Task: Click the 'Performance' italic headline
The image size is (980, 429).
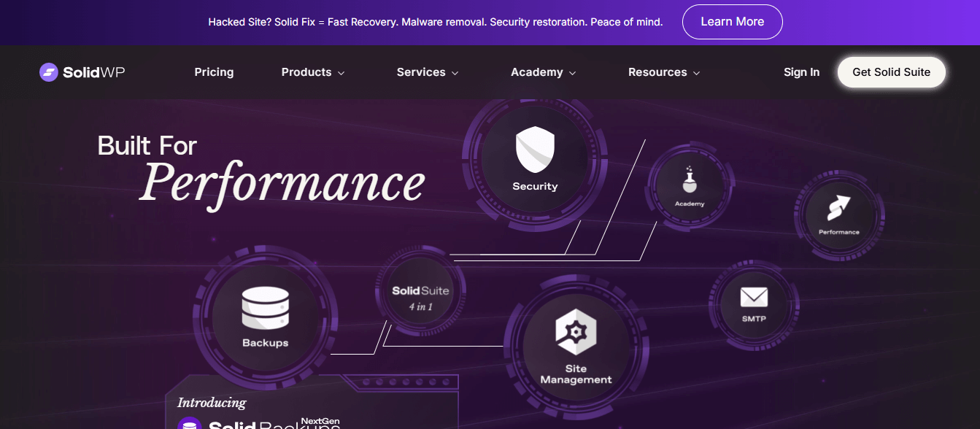Action: (282, 184)
